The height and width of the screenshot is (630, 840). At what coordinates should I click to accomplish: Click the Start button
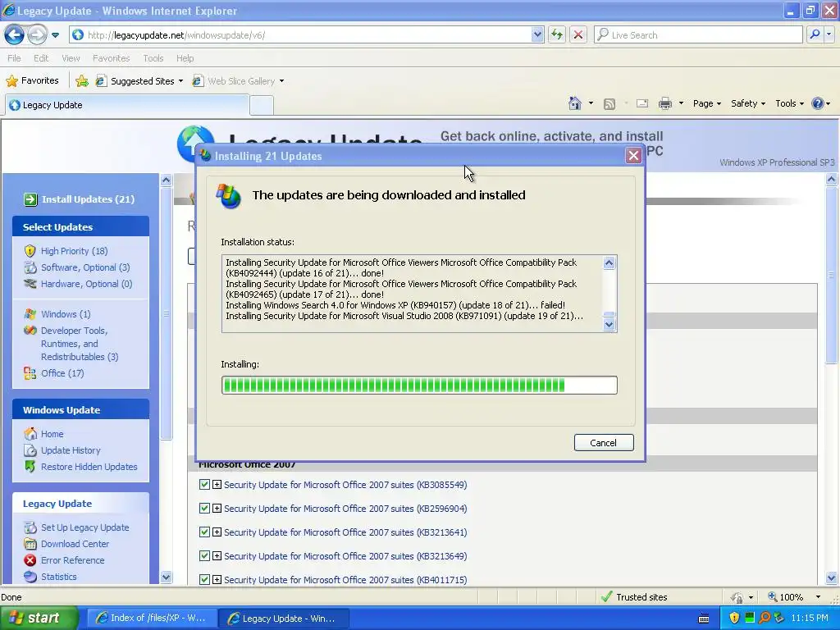[39, 619]
